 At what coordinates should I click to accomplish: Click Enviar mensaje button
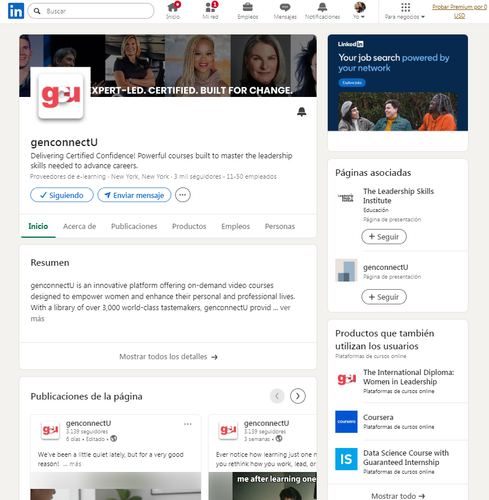tap(134, 195)
